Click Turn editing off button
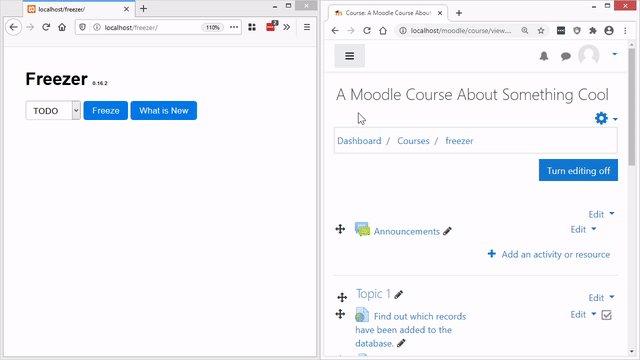This screenshot has height=360, width=640. (578, 170)
